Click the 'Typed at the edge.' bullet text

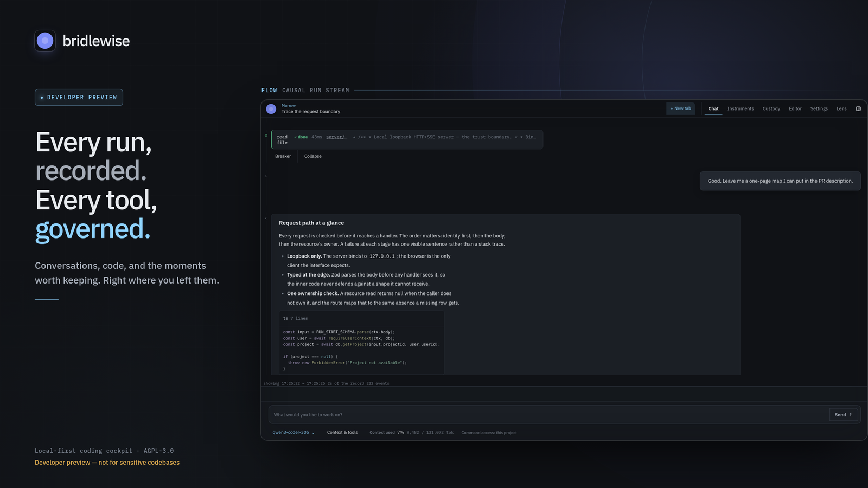coord(308,275)
